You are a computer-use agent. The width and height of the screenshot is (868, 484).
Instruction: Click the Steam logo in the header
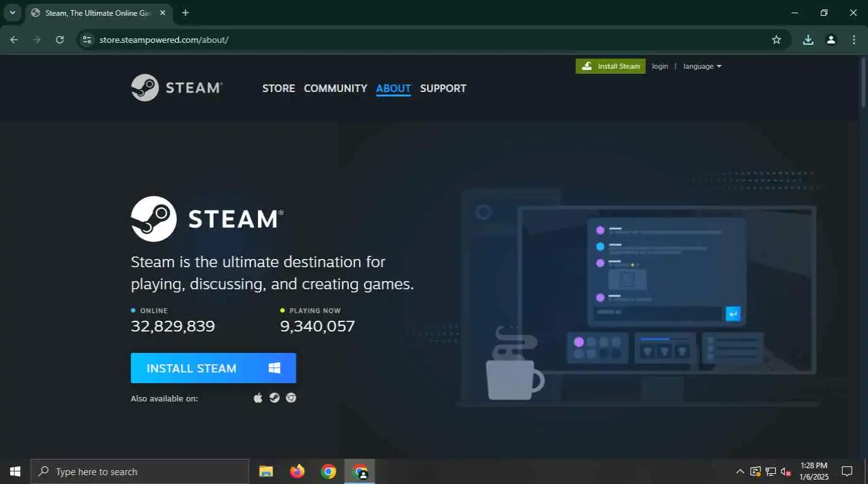177,88
